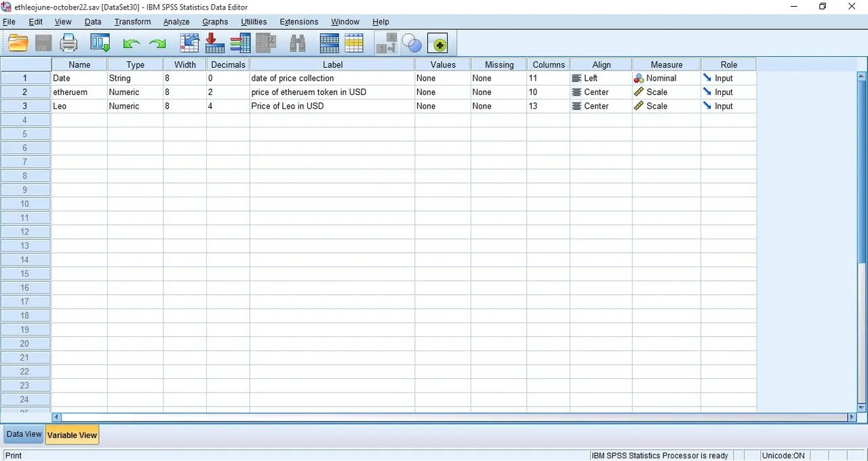The image size is (868, 461).
Task: Click the Measure column header
Action: 667,64
